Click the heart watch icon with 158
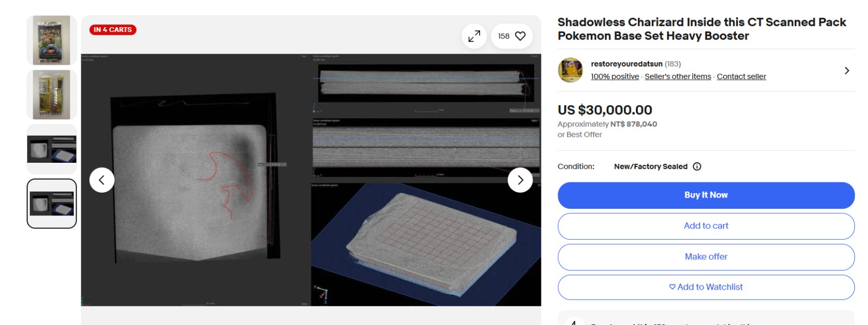This screenshot has height=325, width=868. point(512,36)
